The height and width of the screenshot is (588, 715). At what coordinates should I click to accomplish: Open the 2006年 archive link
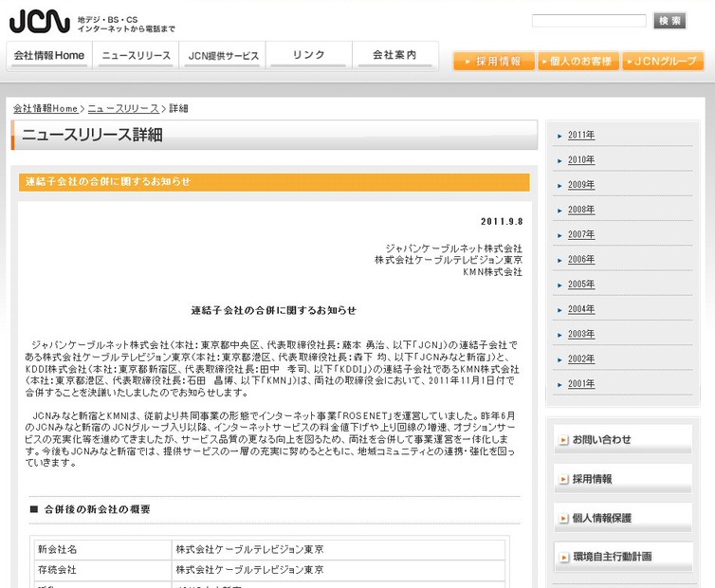581,259
